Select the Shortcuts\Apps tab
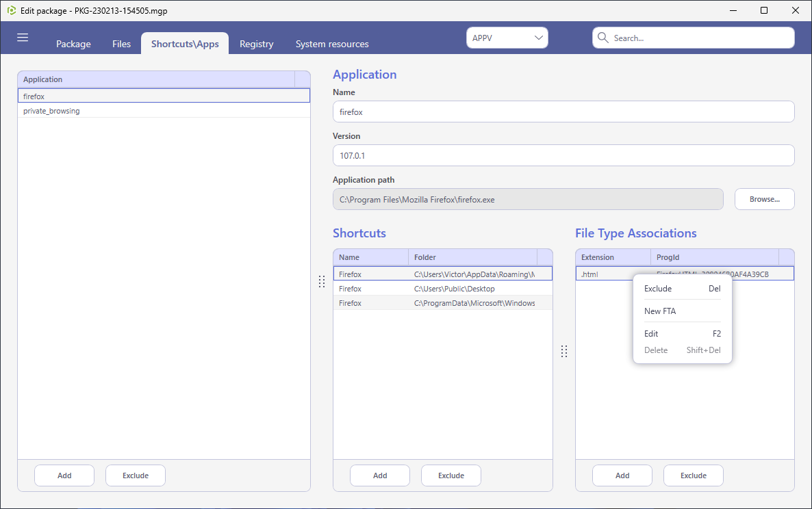The width and height of the screenshot is (812, 509). click(185, 44)
